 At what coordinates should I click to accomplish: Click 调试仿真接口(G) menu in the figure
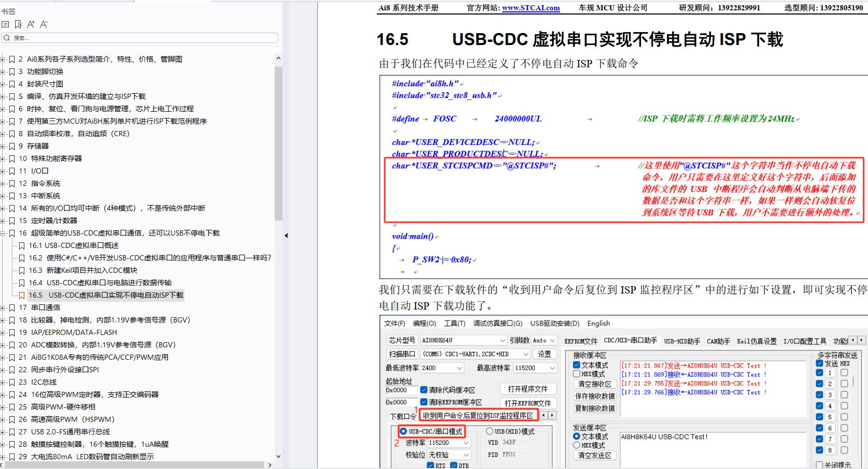pyautogui.click(x=498, y=323)
